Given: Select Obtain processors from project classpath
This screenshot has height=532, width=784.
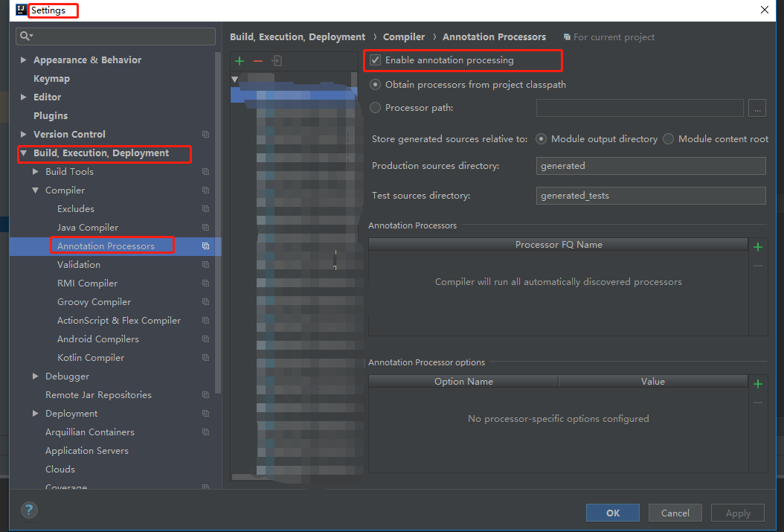Looking at the screenshot, I should click(375, 85).
